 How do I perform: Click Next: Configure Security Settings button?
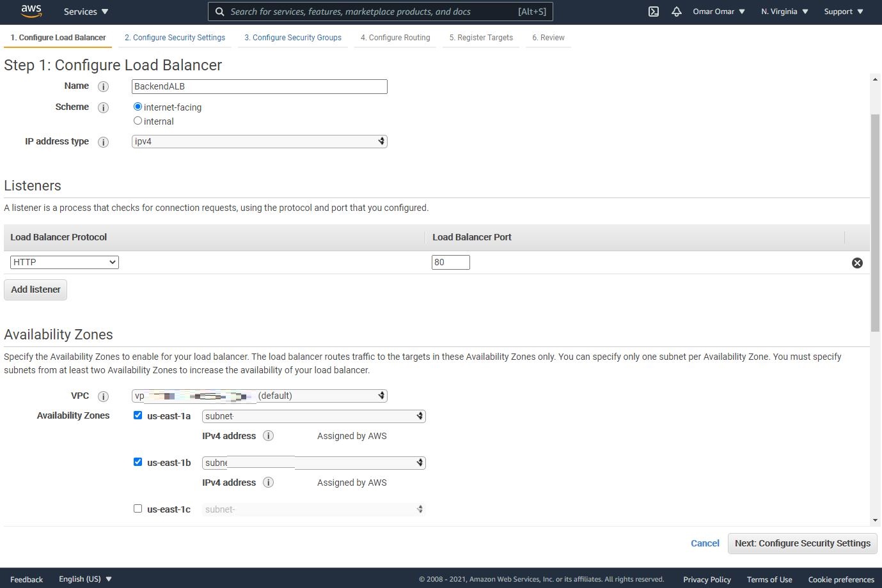pos(803,543)
